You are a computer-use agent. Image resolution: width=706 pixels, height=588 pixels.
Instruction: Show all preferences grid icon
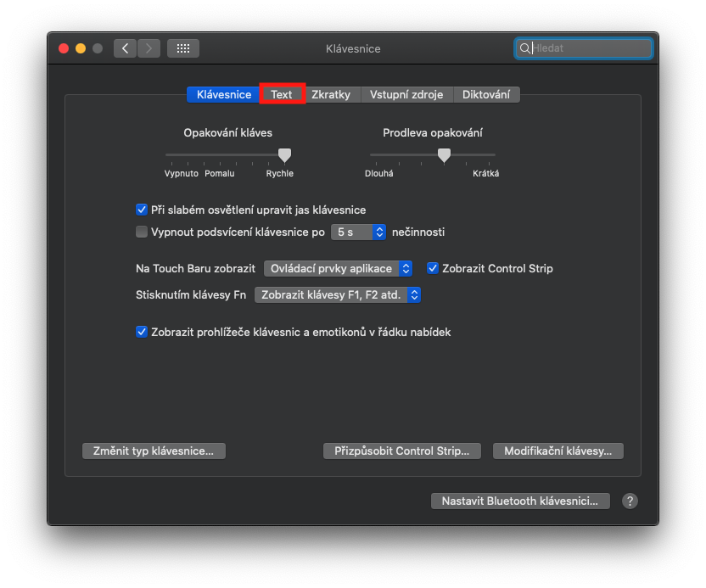[182, 48]
